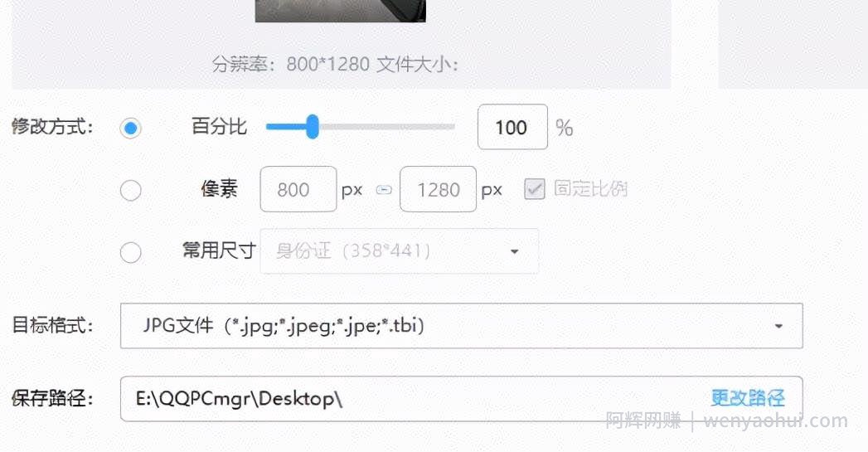Select the 像素 radio button
This screenshot has width=868, height=452.
[x=131, y=191]
